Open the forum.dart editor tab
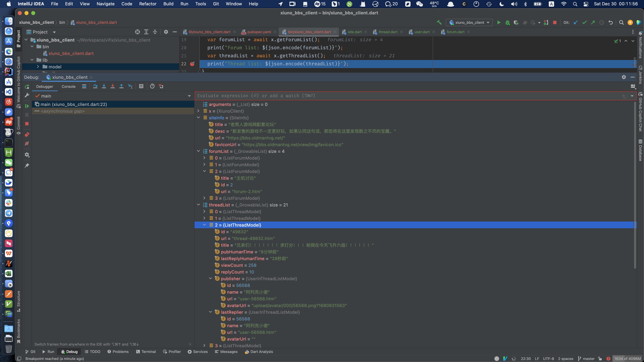 point(455,32)
